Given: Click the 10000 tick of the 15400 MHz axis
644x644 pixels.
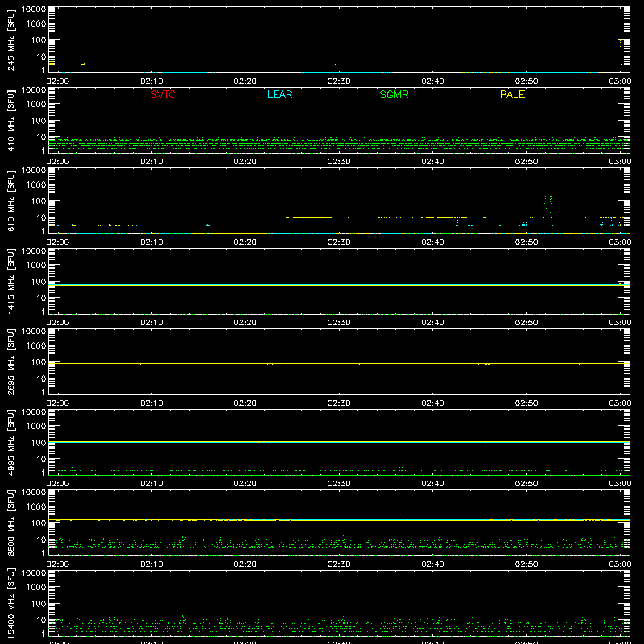Looking at the screenshot, I should click(34, 573).
